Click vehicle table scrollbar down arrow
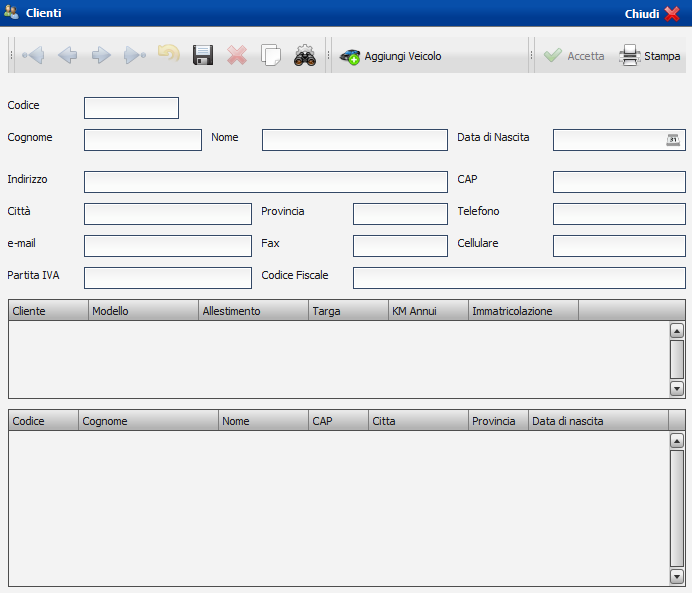The width and height of the screenshot is (692, 593). [x=677, y=388]
